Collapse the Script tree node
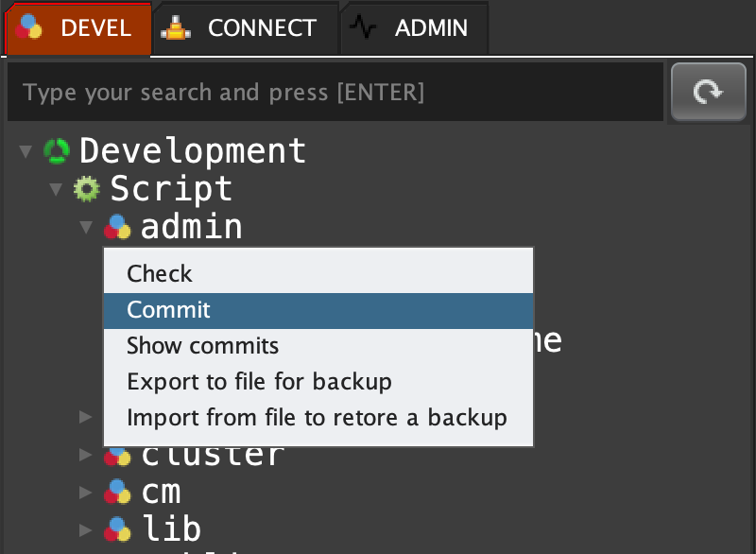Screen dimensions: 756x554 click(x=57, y=188)
